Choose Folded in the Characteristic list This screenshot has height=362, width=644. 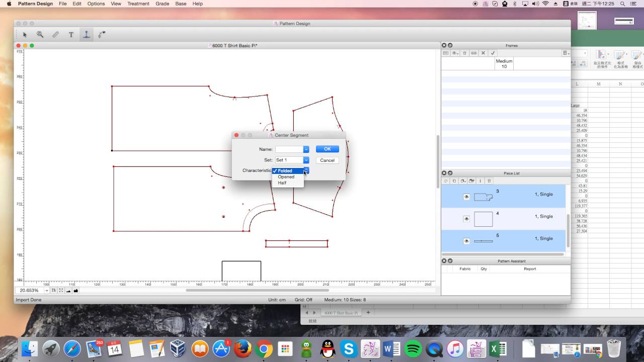click(287, 171)
